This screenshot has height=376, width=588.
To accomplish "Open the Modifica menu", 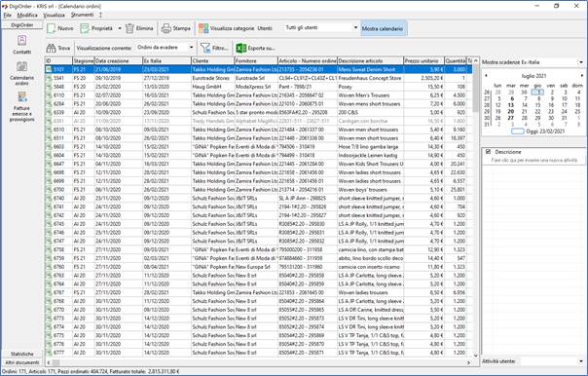I will click(27, 15).
